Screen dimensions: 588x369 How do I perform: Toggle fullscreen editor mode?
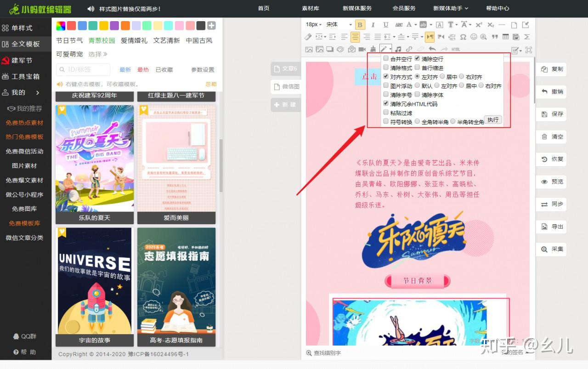coord(529,50)
